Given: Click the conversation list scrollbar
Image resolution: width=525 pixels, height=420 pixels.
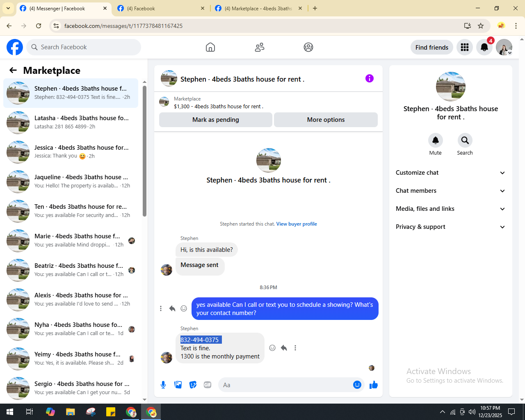Looking at the screenshot, I should (144, 151).
